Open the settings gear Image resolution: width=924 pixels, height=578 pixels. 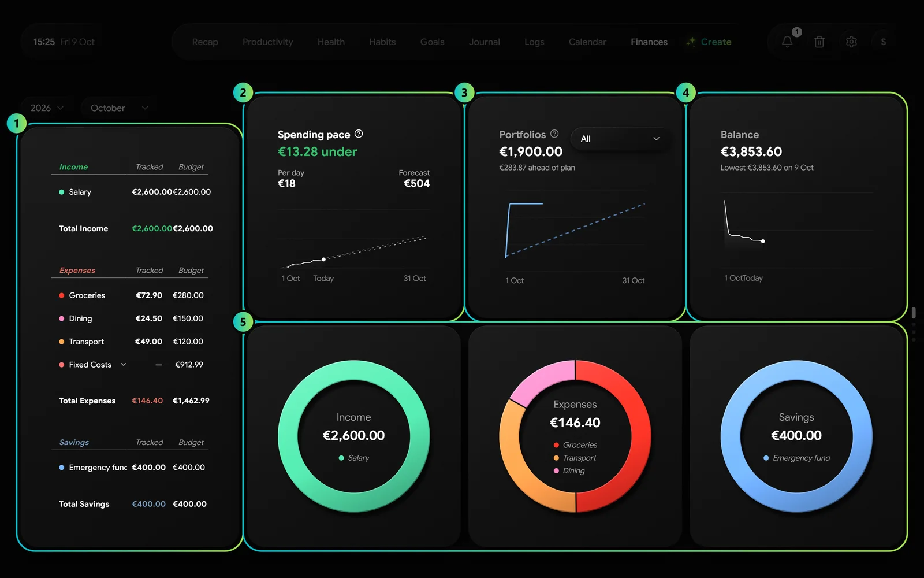[x=851, y=42]
